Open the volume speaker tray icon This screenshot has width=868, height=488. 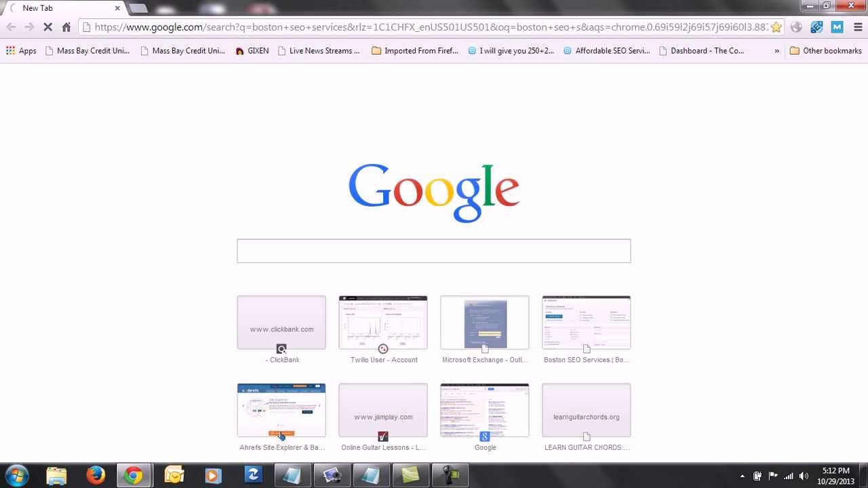pos(804,476)
